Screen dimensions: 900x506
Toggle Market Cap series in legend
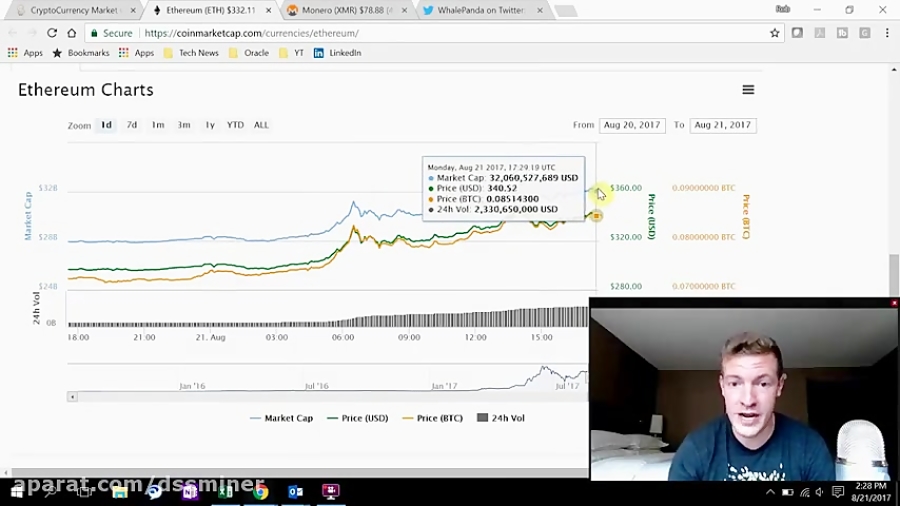click(x=282, y=418)
